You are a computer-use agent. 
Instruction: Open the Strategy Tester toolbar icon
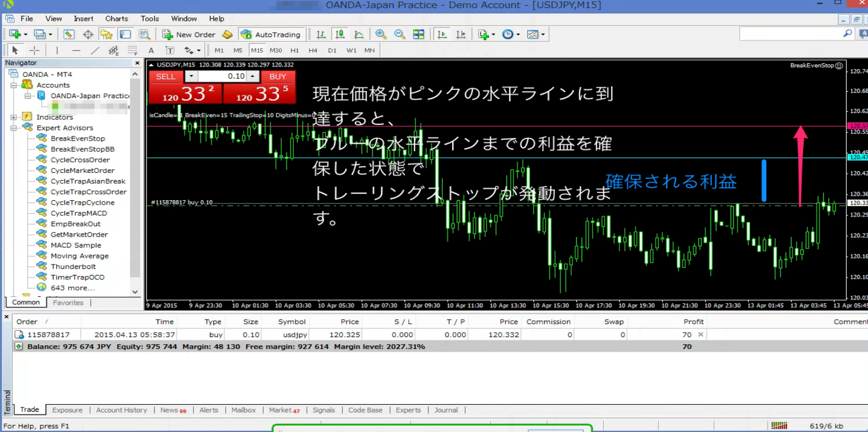click(144, 34)
